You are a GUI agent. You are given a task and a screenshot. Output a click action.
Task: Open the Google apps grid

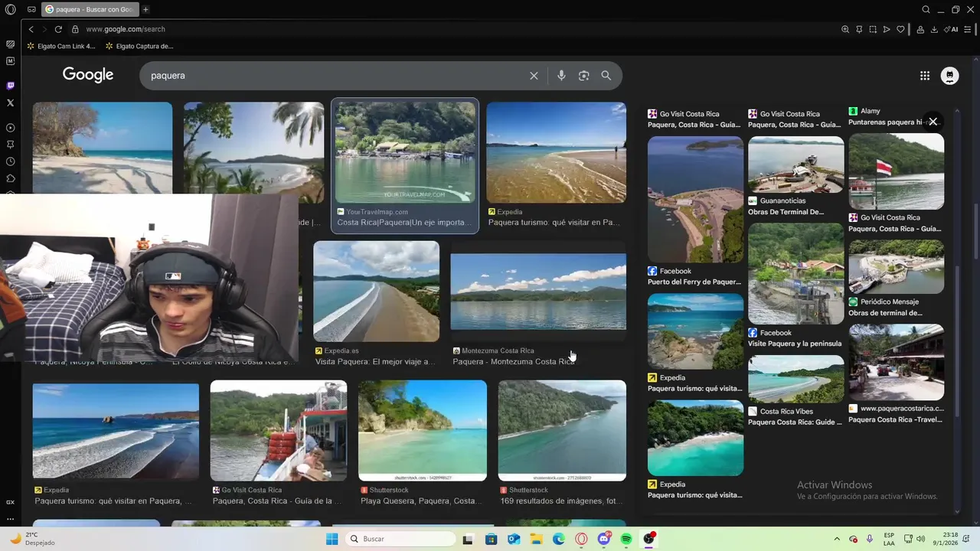(925, 76)
